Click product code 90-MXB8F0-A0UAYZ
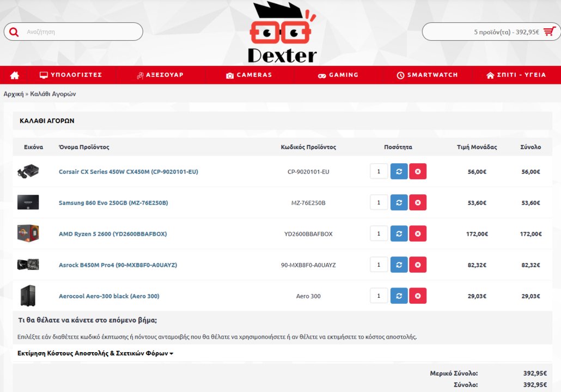 pos(308,265)
